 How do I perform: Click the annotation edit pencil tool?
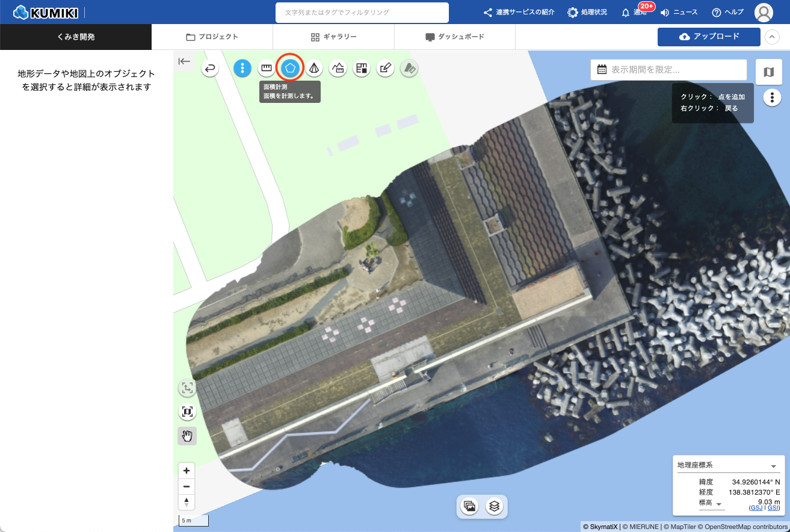(385, 68)
